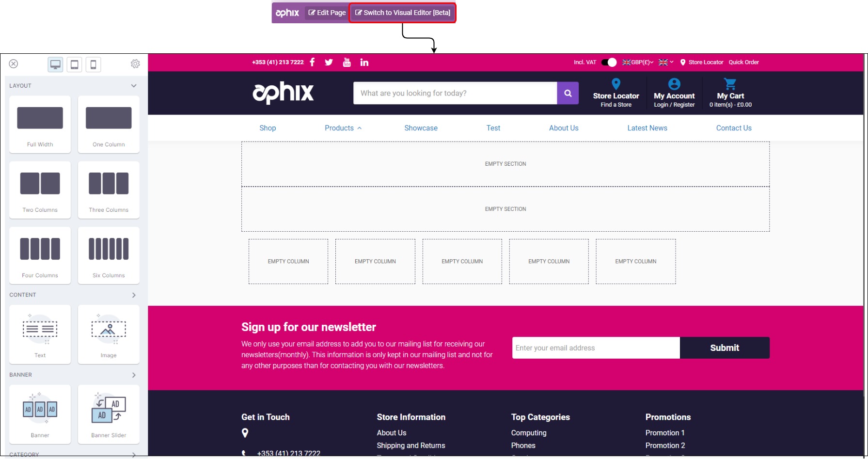The width and height of the screenshot is (868, 459).
Task: Choose the Banner Slider widget
Action: (109, 414)
